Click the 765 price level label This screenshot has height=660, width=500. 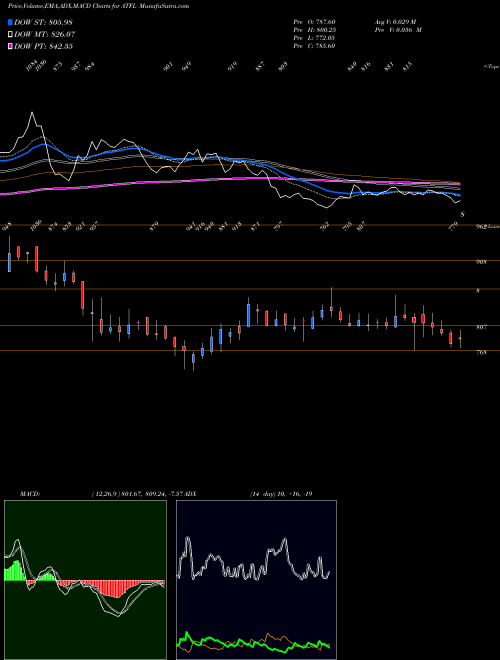pyautogui.click(x=481, y=353)
